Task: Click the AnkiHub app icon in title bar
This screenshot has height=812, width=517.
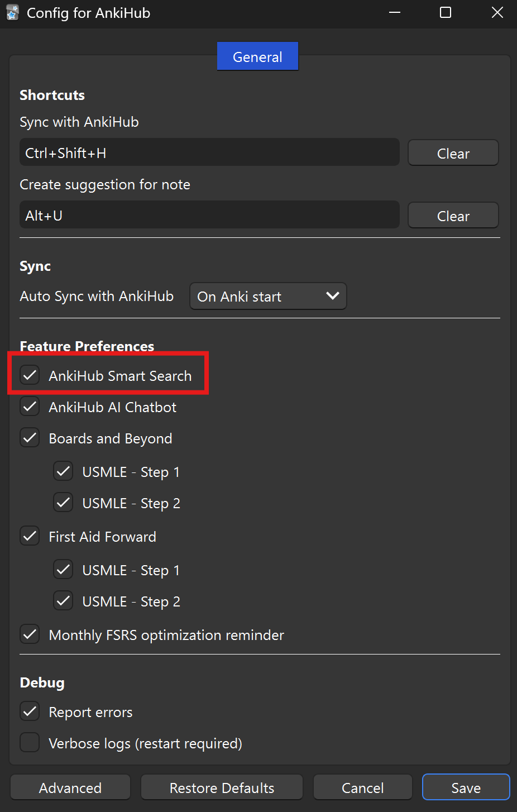Action: [12, 13]
